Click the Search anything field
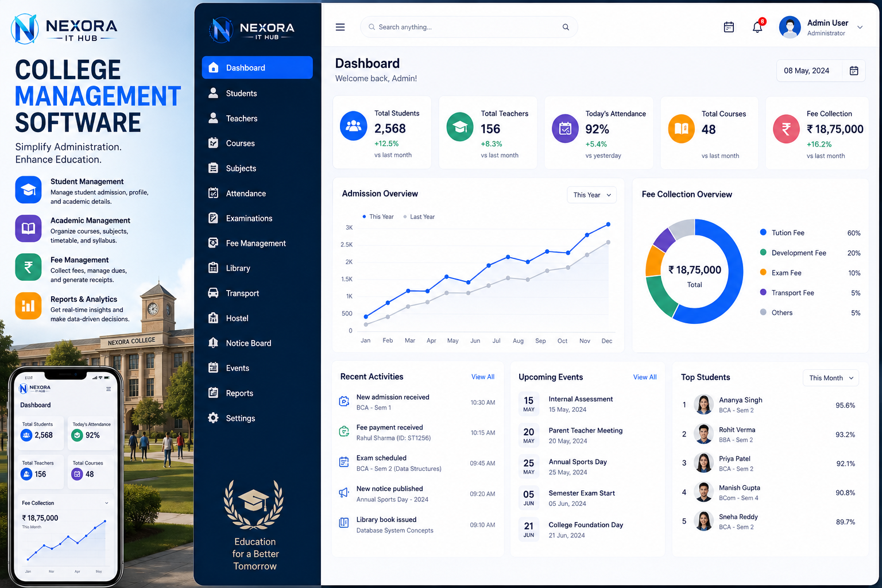This screenshot has width=882, height=588. point(469,27)
